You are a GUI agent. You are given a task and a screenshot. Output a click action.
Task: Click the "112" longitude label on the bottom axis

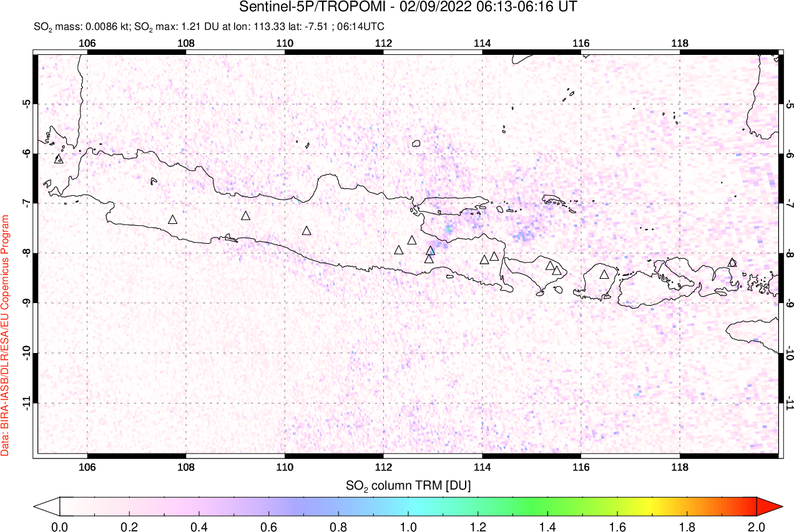click(x=383, y=466)
